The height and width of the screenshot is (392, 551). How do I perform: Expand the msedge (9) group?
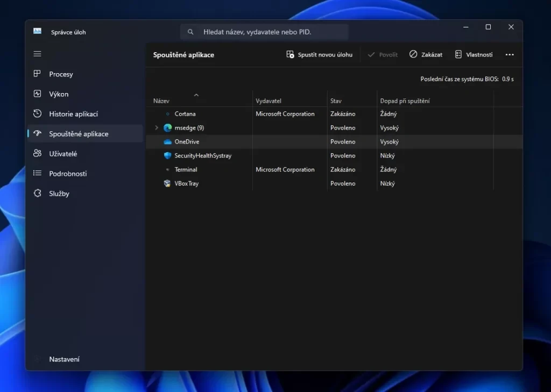(156, 128)
